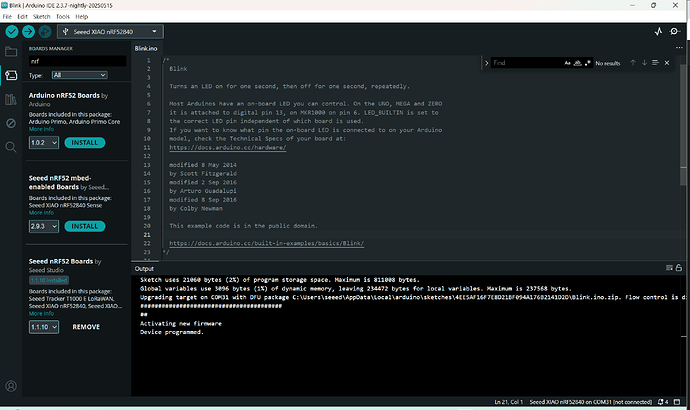Click the Activating new firmware output line

pyautogui.click(x=181, y=323)
